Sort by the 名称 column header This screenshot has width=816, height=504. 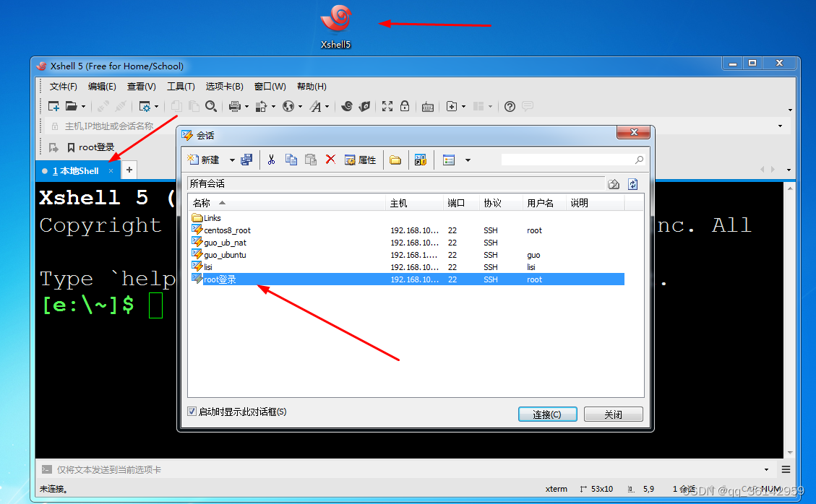point(287,203)
